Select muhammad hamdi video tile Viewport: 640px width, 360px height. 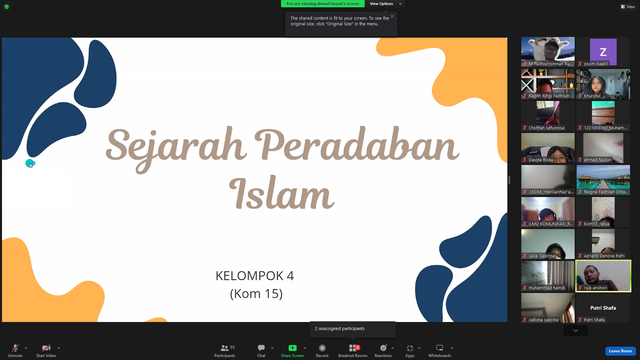(548, 276)
